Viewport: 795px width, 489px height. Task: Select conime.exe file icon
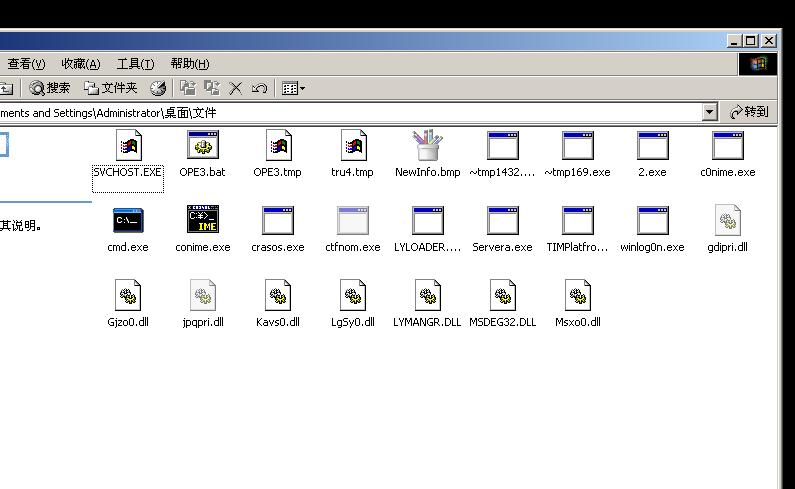[x=202, y=221]
